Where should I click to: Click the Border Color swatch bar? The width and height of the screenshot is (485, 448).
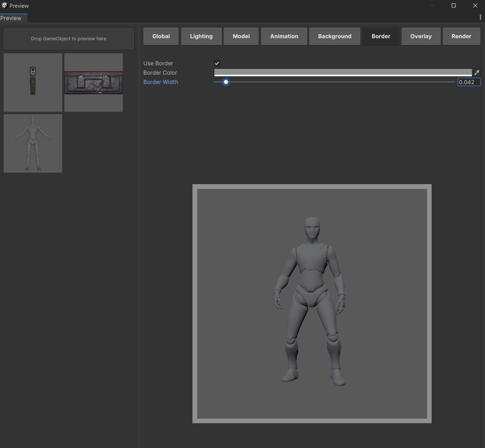[x=343, y=73]
